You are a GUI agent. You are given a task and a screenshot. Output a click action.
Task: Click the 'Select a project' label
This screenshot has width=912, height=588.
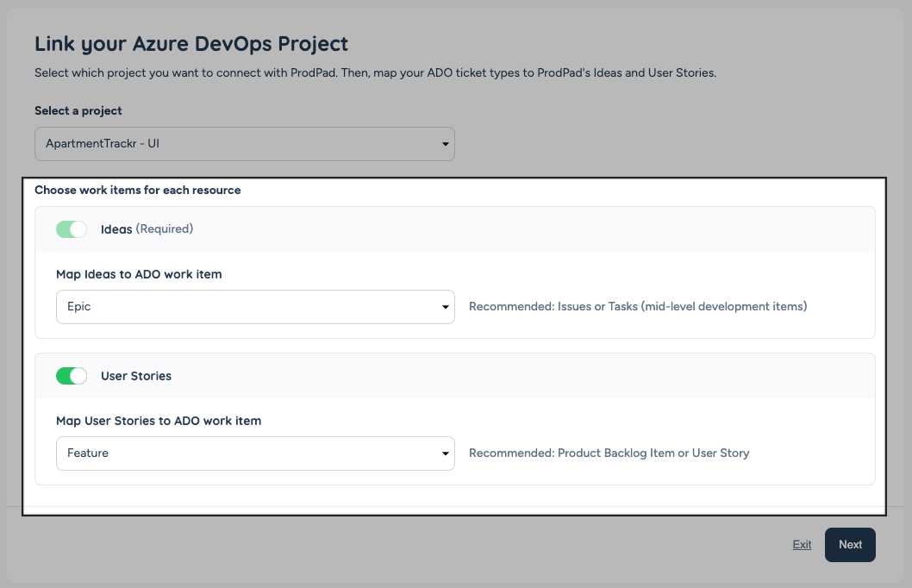pos(78,110)
